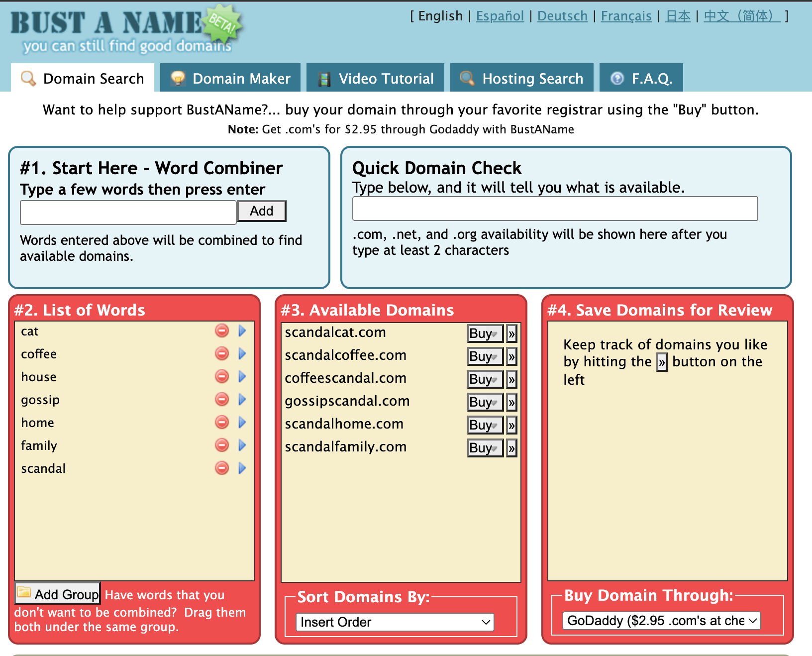Open the Video Tutorial tab
Screen dimensions: 812x656
coord(375,78)
